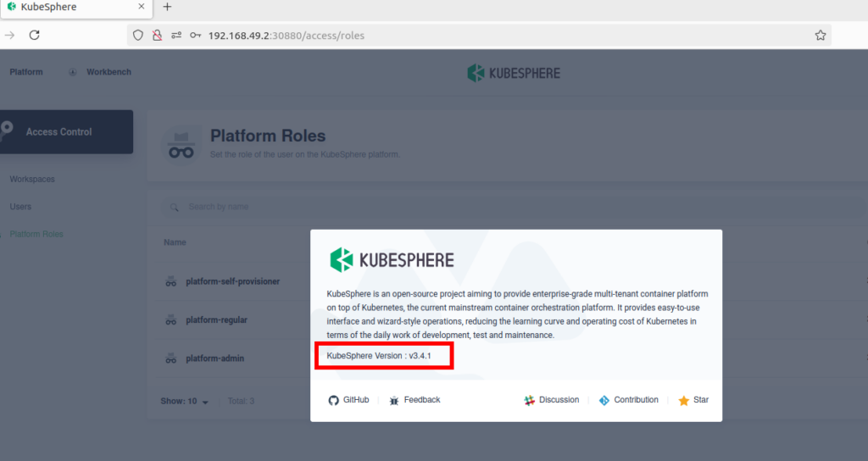
Task: Expand the Show: 10 page size dropdown
Action: 184,401
